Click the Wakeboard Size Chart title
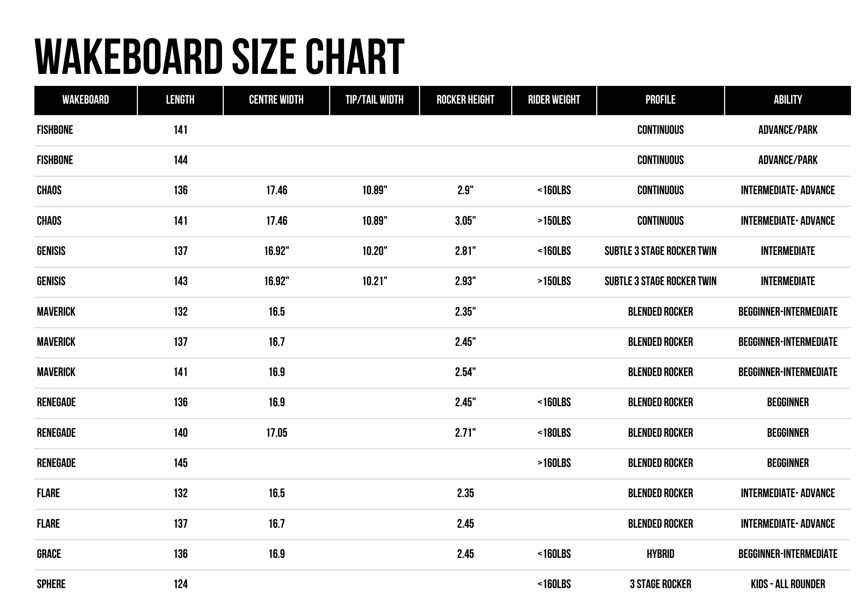The height and width of the screenshot is (614, 868). click(219, 56)
